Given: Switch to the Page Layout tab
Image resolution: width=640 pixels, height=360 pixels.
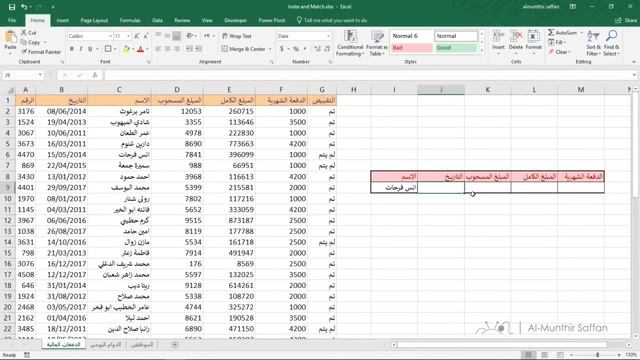Looking at the screenshot, I should [94, 20].
